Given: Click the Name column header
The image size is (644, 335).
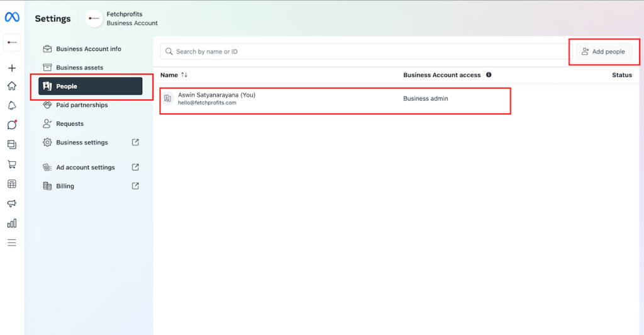Looking at the screenshot, I should 169,75.
